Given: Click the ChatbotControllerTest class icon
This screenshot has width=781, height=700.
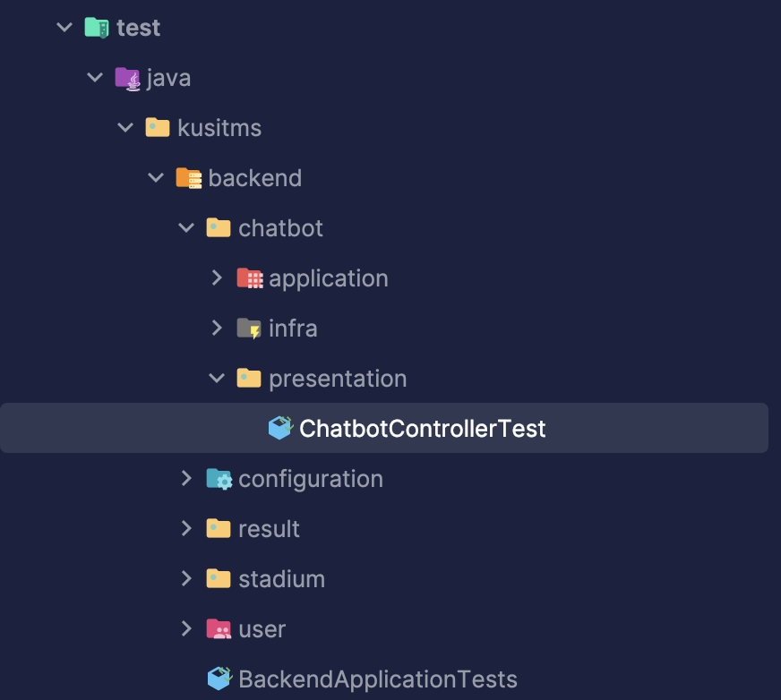Looking at the screenshot, I should [x=280, y=429].
